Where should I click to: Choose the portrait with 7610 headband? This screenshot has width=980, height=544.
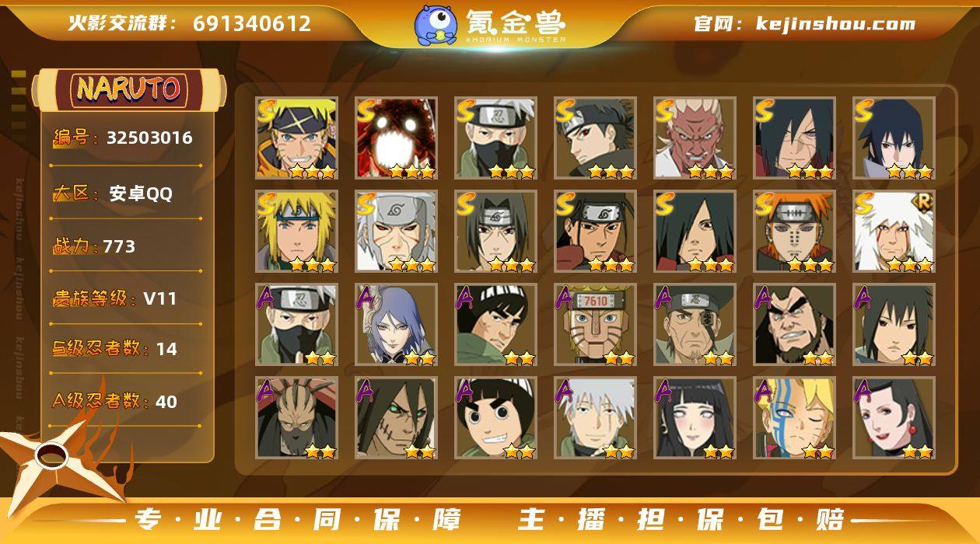595,325
